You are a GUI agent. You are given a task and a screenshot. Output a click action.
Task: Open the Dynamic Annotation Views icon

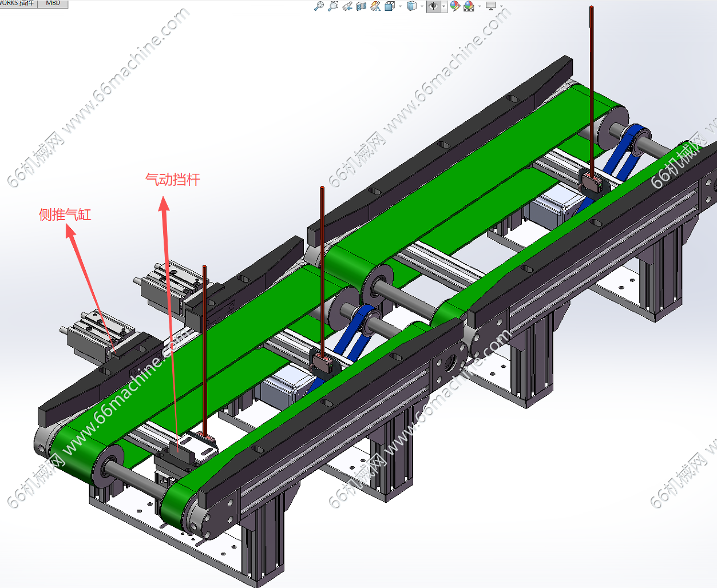375,6
